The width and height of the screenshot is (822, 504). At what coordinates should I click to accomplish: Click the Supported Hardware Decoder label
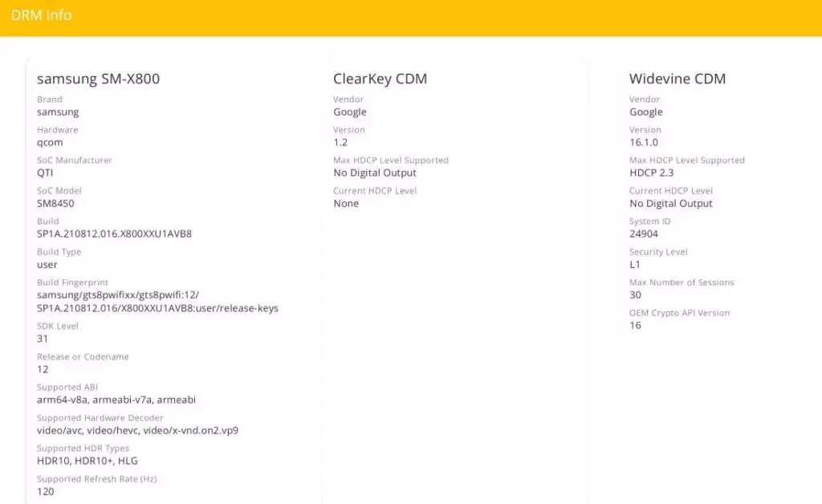point(100,417)
